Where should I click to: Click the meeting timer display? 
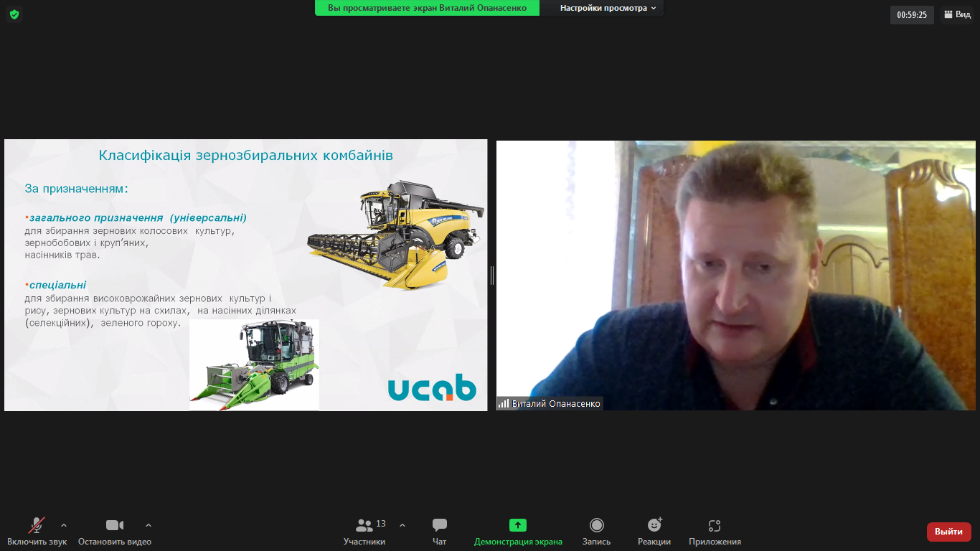pyautogui.click(x=912, y=14)
